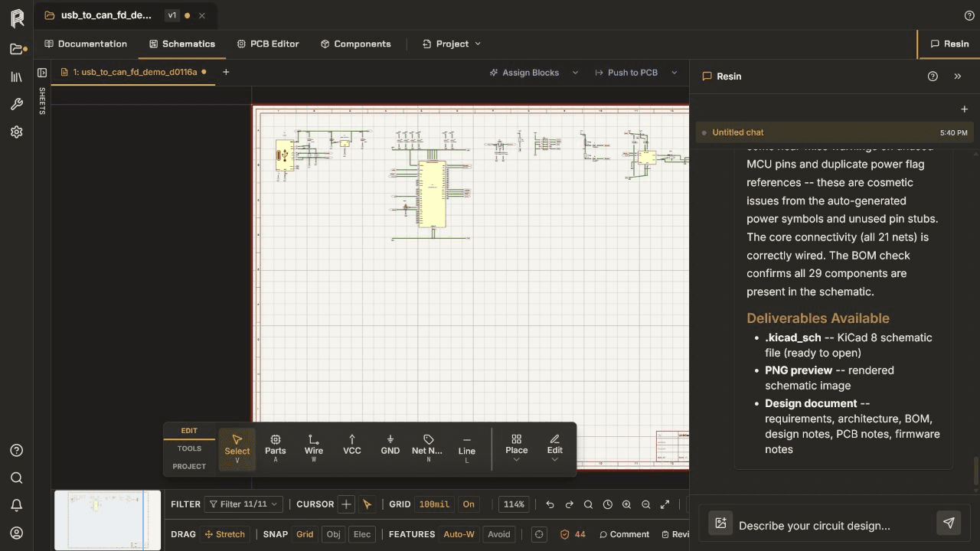Select the Net Name tool

coord(428,449)
